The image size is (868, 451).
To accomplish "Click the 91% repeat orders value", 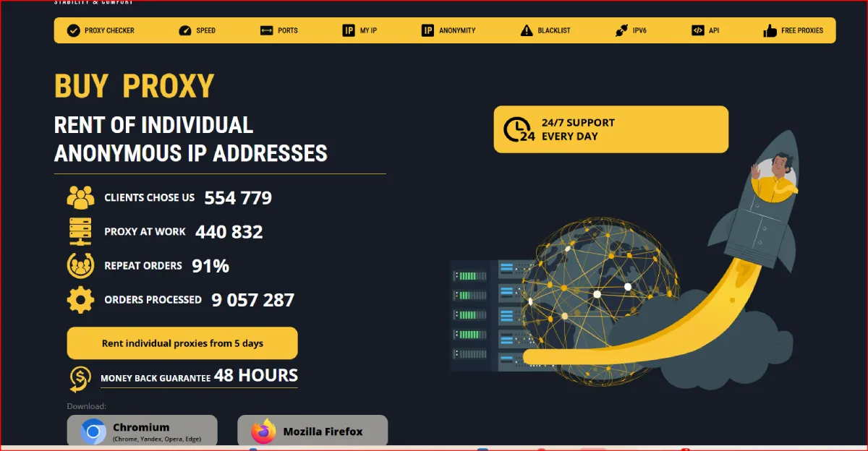I will pyautogui.click(x=210, y=266).
